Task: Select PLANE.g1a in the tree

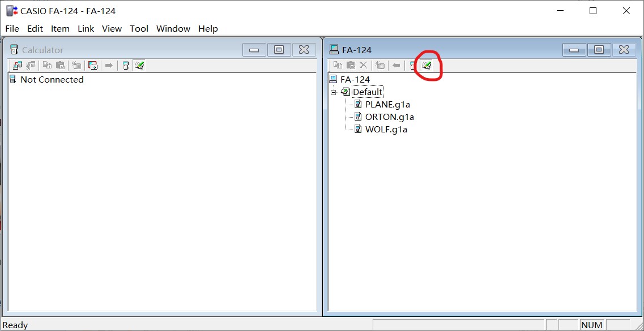Action: [x=388, y=104]
